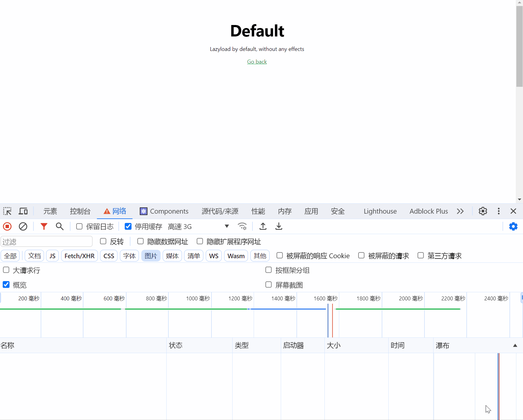Enable the 保留日志 checkbox
523x420 pixels.
coord(79,226)
